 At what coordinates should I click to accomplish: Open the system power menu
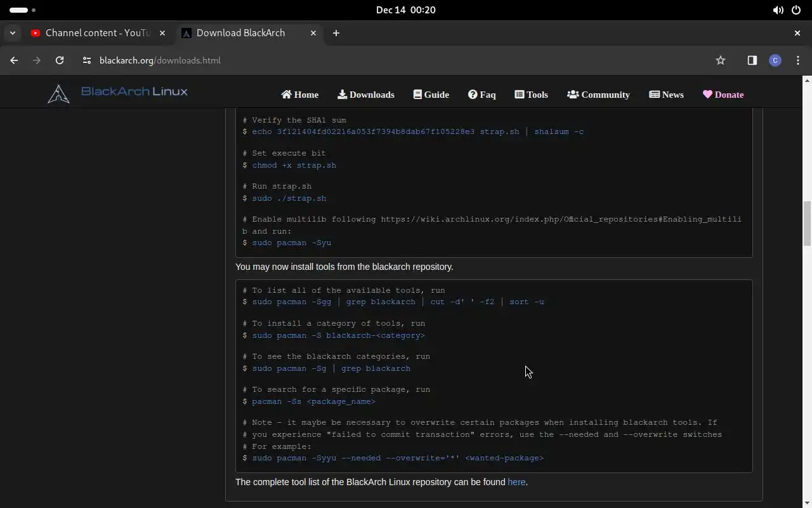796,10
